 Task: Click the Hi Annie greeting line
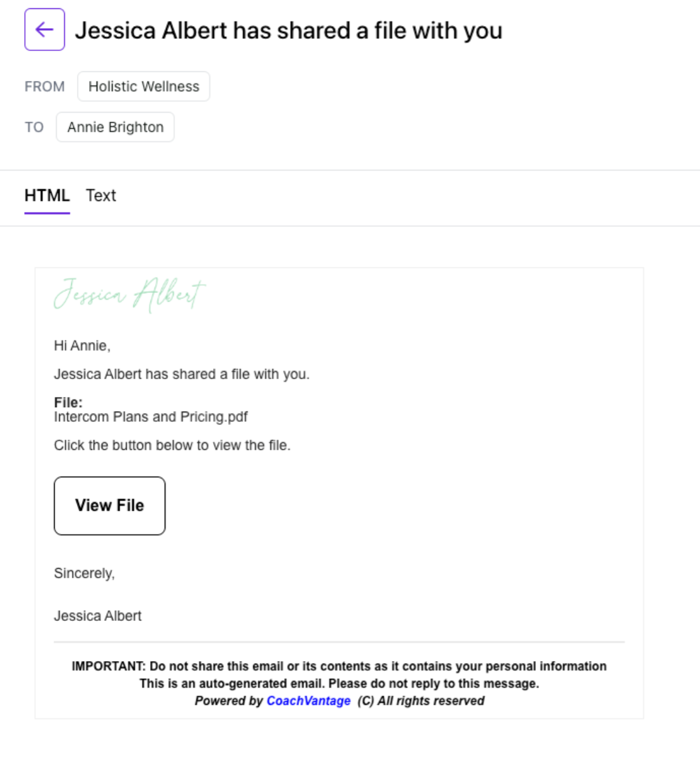tap(82, 345)
